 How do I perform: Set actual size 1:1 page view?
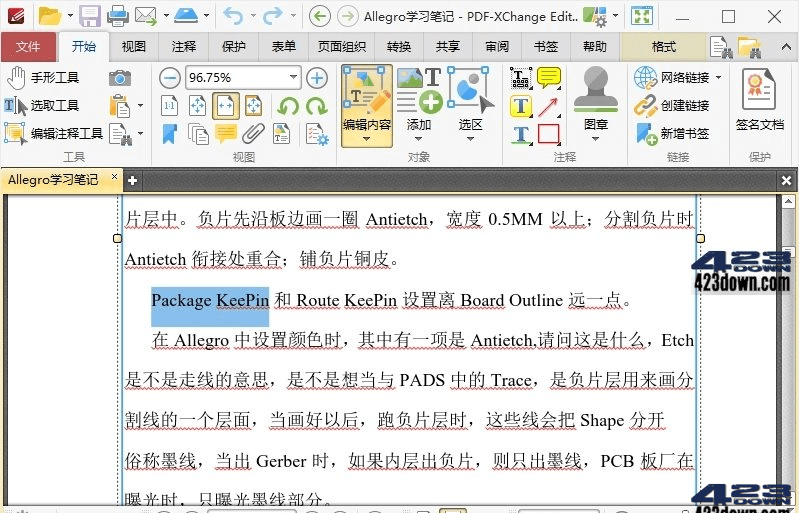pos(169,106)
